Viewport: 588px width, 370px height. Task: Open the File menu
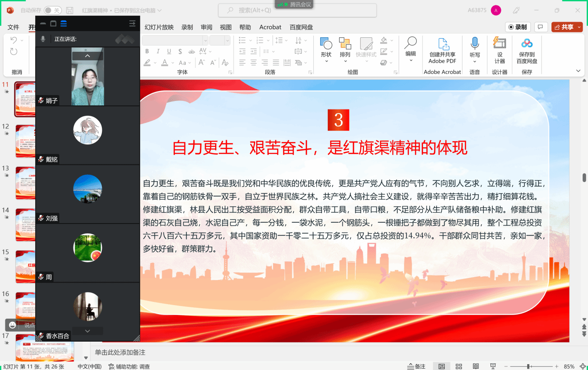tap(14, 27)
